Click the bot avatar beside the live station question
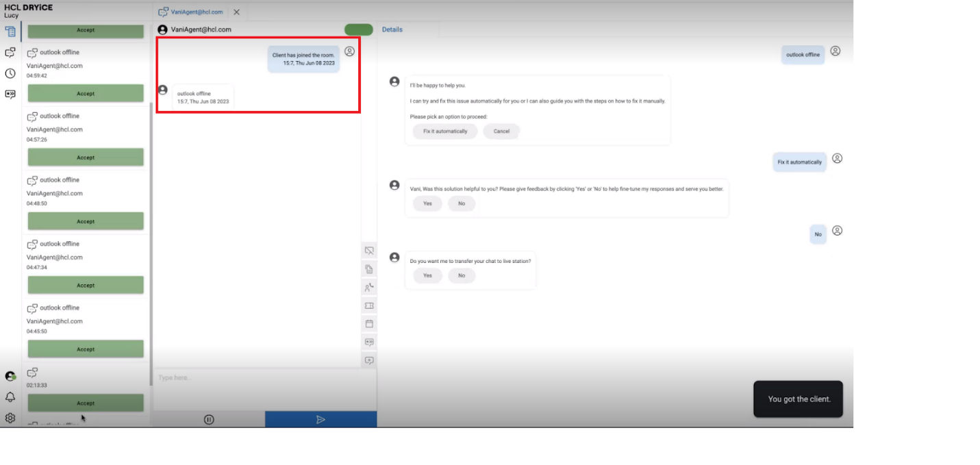The image size is (980, 465). coord(394,257)
